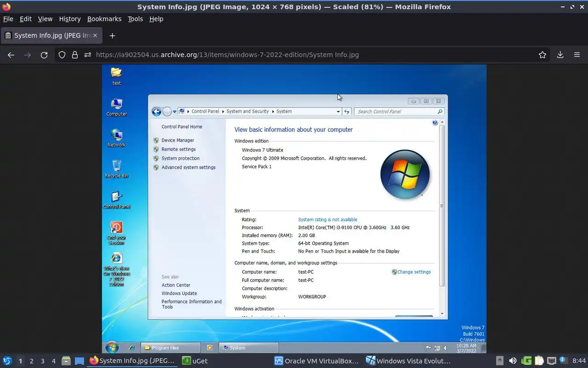Click the blue help question mark icon
Image resolution: width=588 pixels, height=368 pixels.
435,122
